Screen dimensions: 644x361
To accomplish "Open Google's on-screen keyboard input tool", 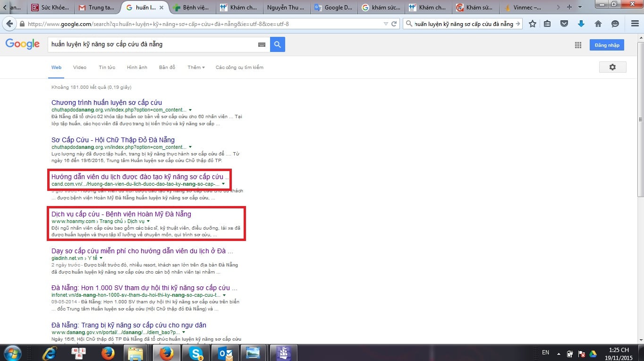I will point(262,44).
